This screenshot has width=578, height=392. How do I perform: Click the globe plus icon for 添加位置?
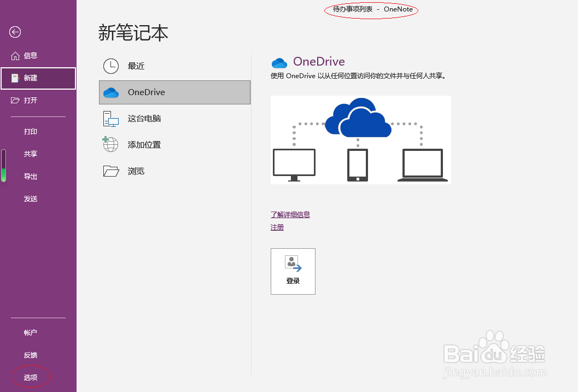click(110, 144)
